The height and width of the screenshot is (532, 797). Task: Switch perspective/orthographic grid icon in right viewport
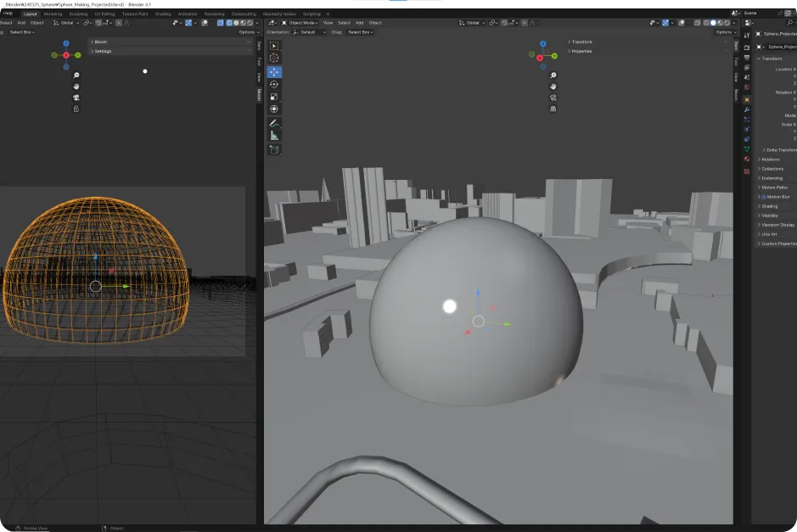point(553,109)
